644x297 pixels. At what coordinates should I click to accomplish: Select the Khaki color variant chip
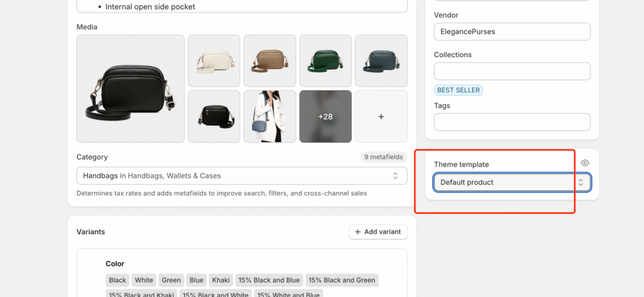[221, 280]
